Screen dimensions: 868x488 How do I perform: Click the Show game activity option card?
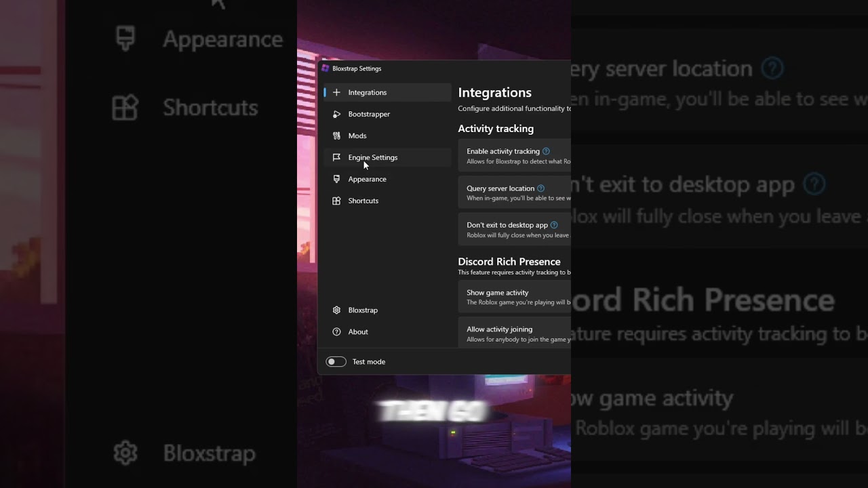[x=515, y=297]
